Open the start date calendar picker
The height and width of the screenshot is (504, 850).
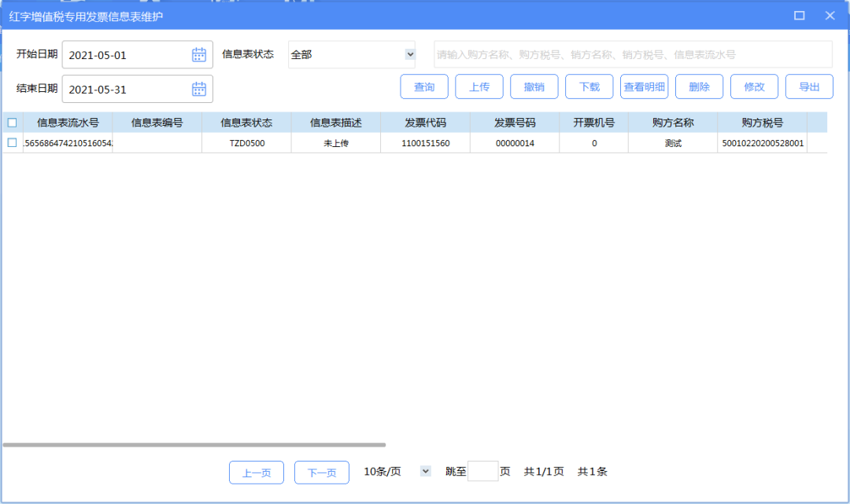pyautogui.click(x=199, y=54)
